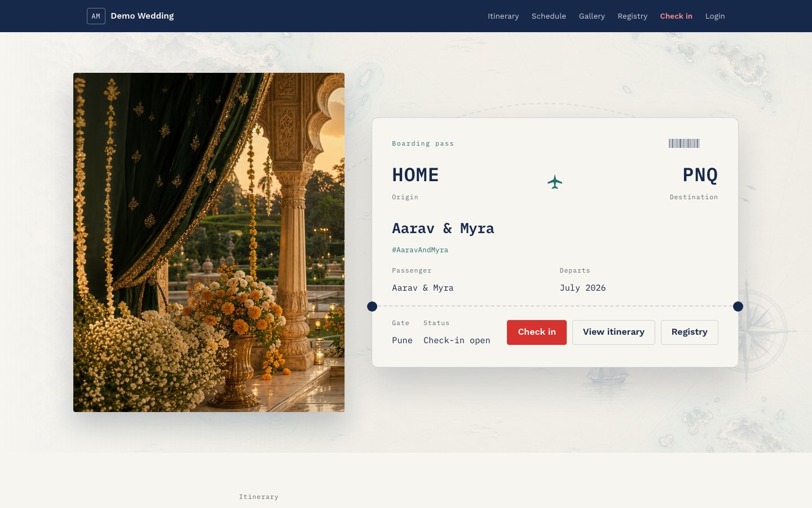812x508 pixels.
Task: Click the Pune gate value
Action: click(x=402, y=340)
